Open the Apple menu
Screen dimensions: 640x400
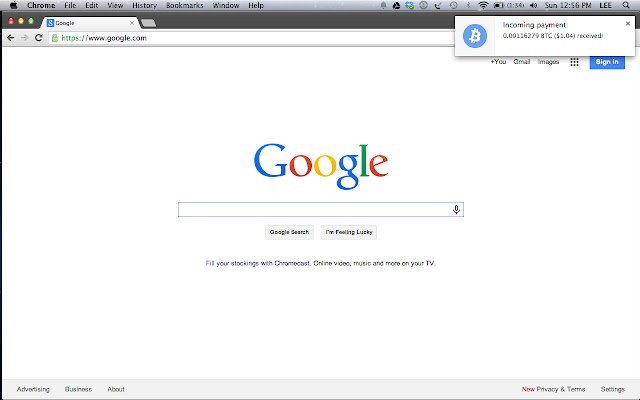click(13, 5)
